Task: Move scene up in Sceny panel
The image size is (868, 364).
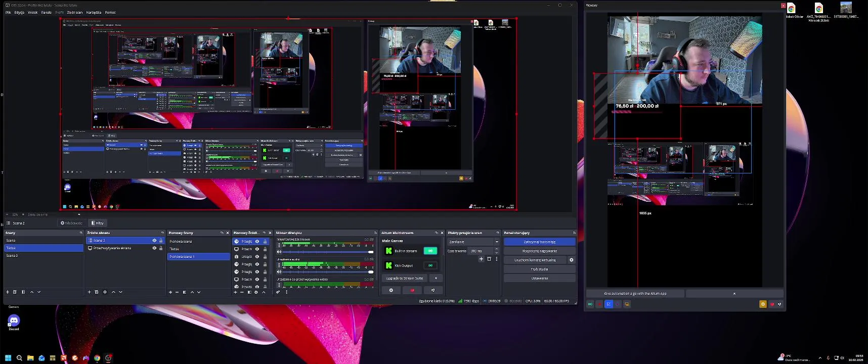Action: point(32,292)
